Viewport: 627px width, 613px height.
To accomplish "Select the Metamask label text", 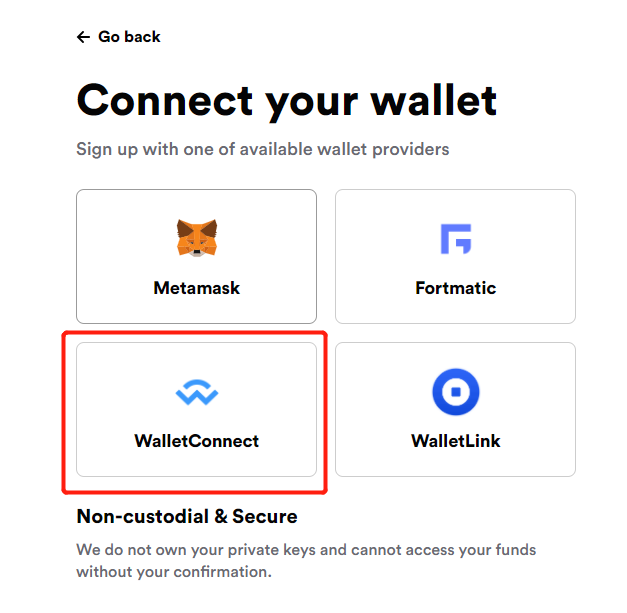I will [196, 288].
